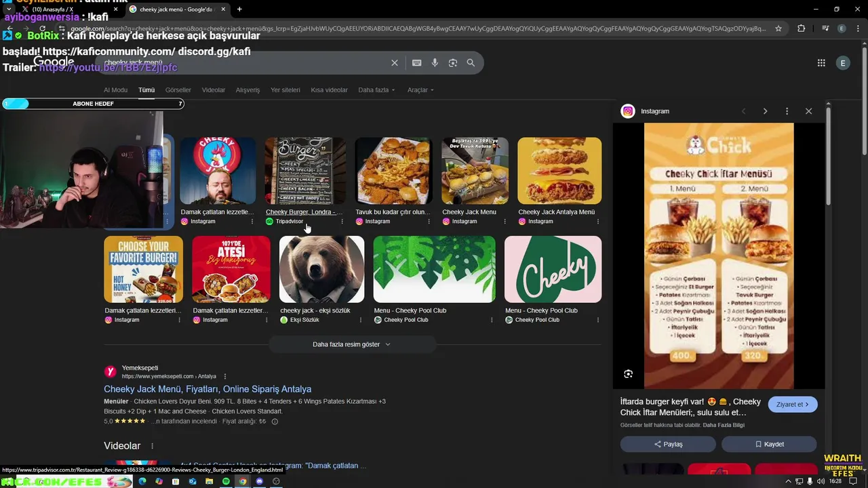Screen dimensions: 868x488
Task: Click the Cheeky Chick İftar Menüsü preview image
Action: coord(719,256)
